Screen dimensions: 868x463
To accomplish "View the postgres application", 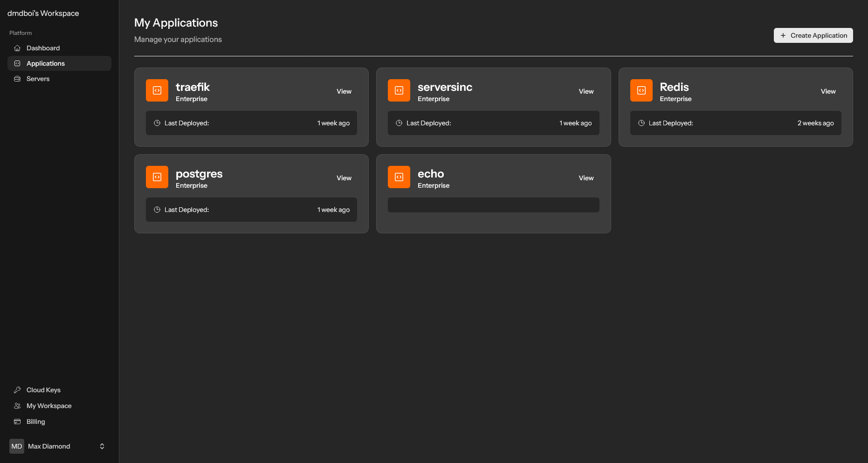I will [344, 178].
